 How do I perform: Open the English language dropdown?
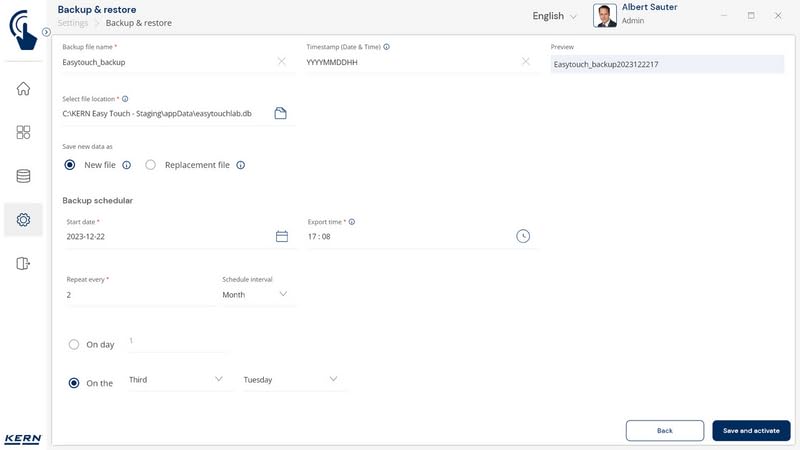tap(555, 16)
